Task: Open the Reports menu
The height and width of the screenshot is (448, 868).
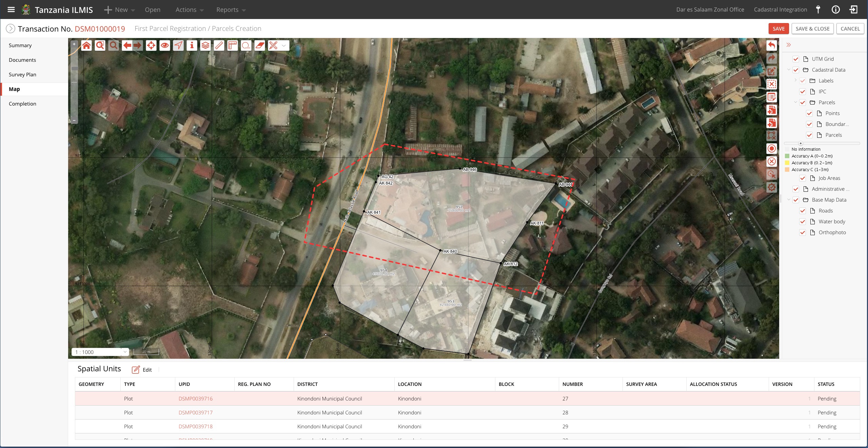Action: point(231,10)
